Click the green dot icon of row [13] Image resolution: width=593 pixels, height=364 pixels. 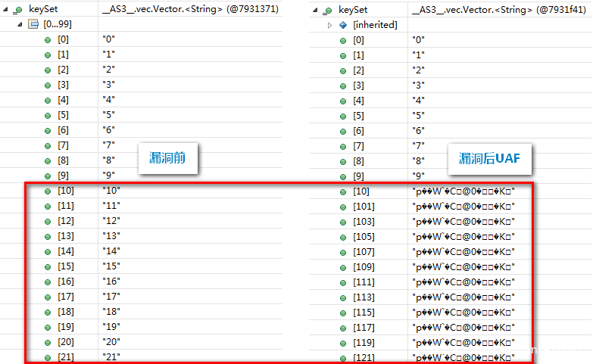(x=48, y=237)
